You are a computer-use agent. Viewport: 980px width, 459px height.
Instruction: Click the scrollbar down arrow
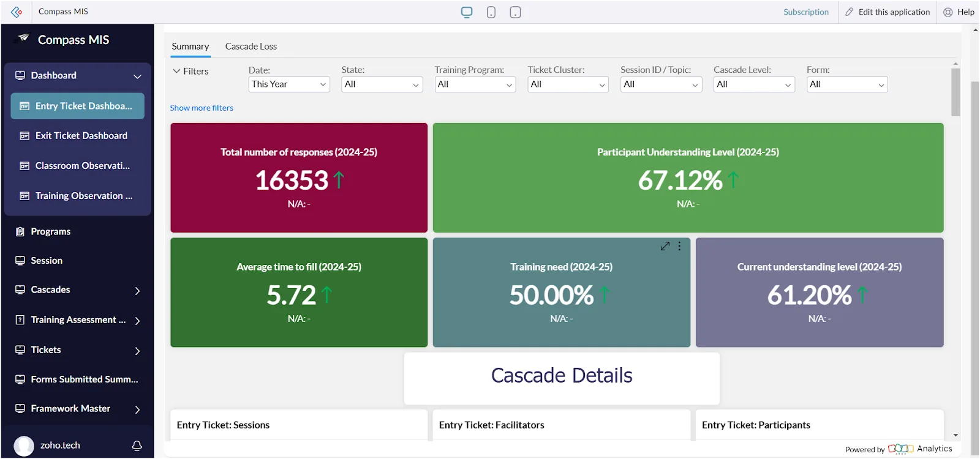(956, 436)
